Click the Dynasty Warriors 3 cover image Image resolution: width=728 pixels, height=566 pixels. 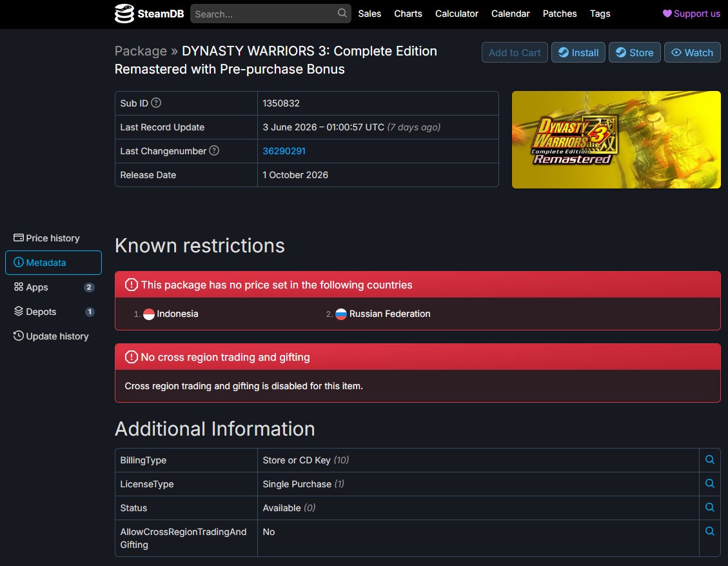(x=616, y=140)
